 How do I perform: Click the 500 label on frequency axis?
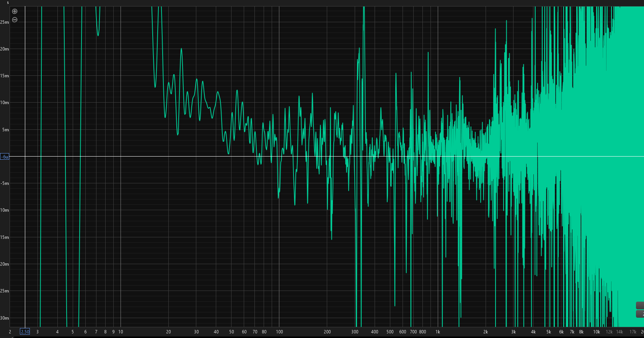390,332
